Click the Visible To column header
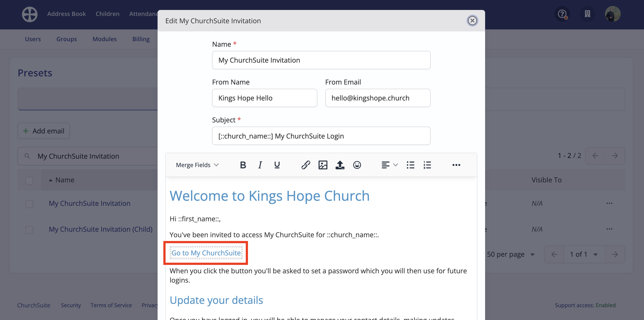Image resolution: width=644 pixels, height=320 pixels. click(546, 180)
